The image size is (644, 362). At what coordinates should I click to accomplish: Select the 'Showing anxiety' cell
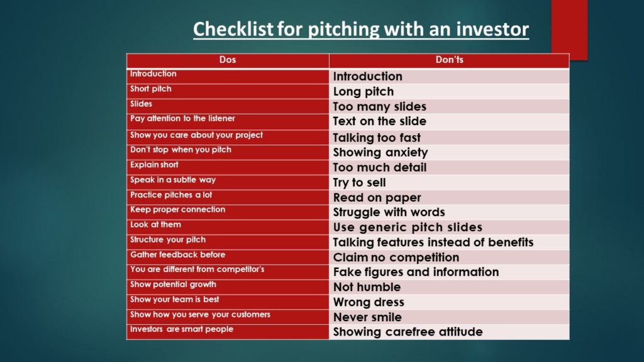449,153
